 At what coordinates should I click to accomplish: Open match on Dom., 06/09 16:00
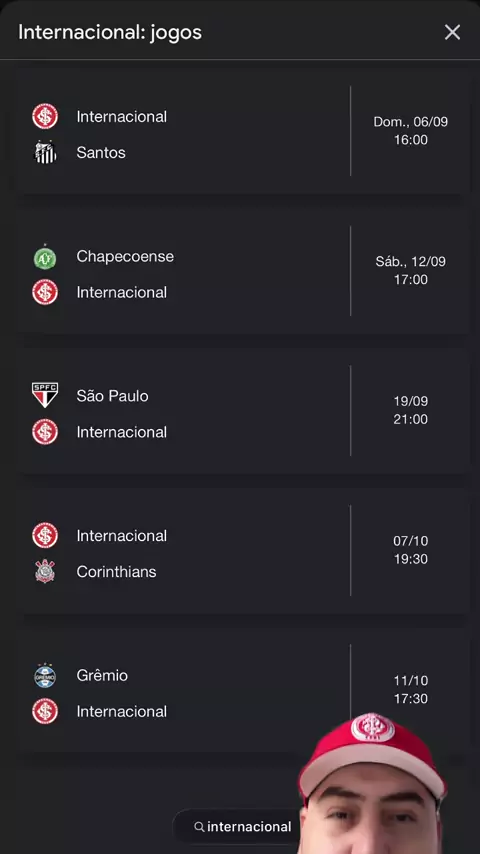[243, 131]
